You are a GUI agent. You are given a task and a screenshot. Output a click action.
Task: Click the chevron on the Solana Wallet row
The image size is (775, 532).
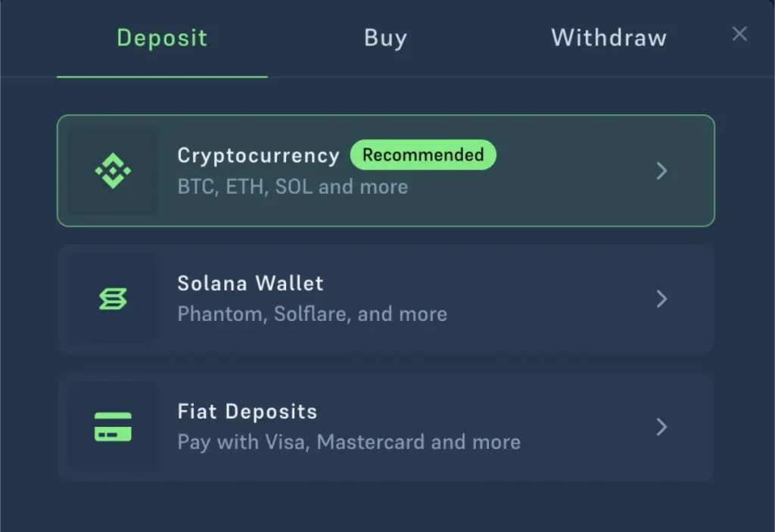[662, 299]
